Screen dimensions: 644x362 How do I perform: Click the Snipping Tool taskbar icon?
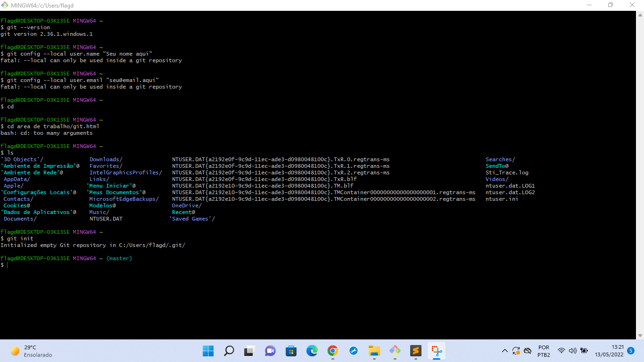coord(436,351)
